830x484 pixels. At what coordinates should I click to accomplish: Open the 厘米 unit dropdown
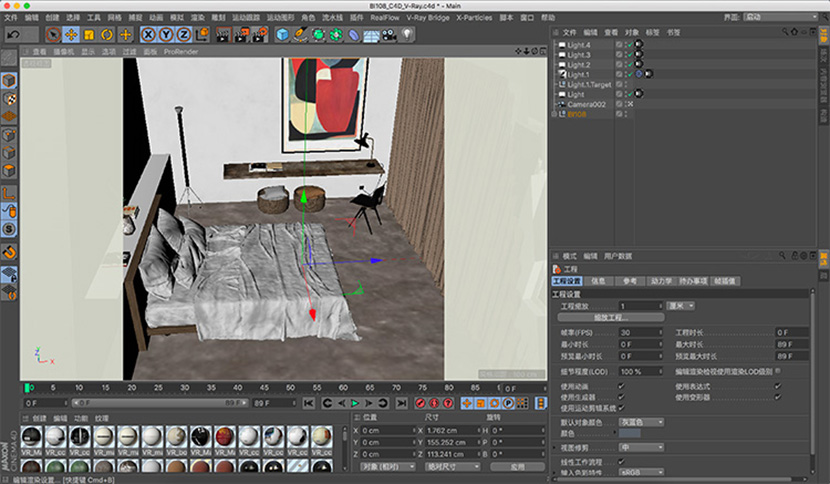click(682, 306)
